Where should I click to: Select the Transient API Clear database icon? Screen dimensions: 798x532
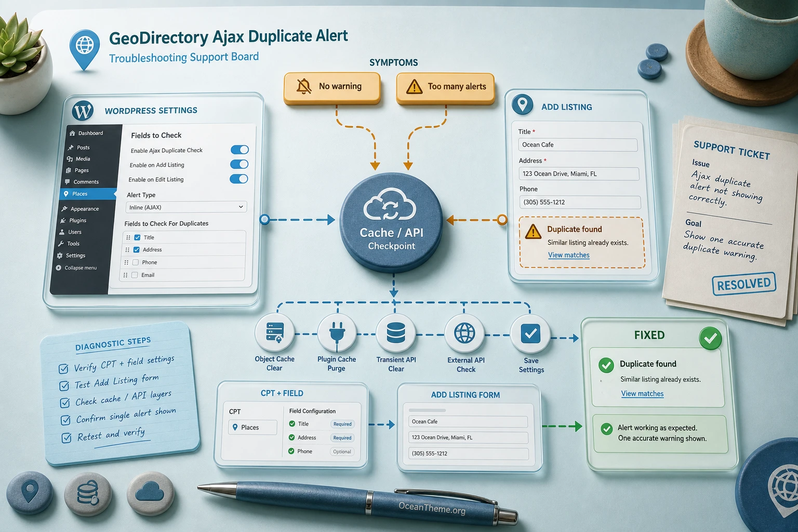(396, 334)
